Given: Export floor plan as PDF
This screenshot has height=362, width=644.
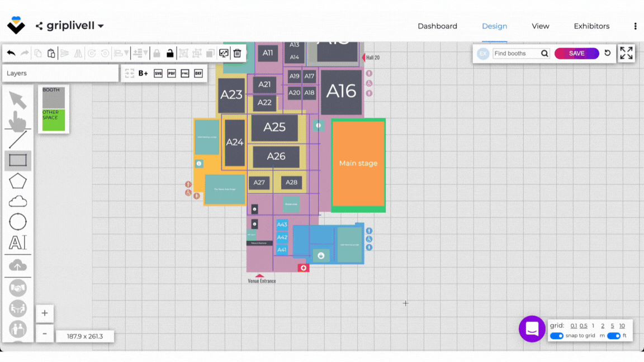Looking at the screenshot, I should point(172,73).
